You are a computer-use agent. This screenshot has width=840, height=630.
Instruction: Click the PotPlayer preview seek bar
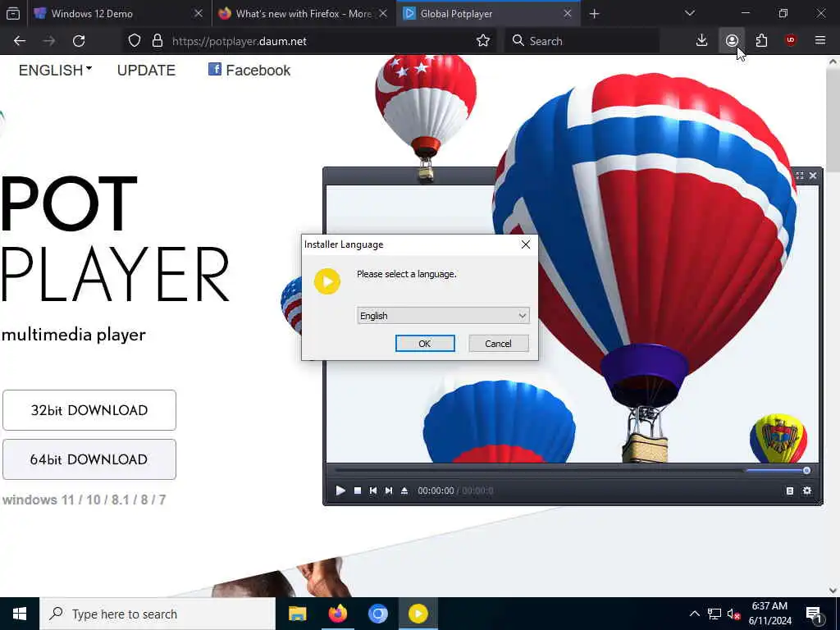538,470
